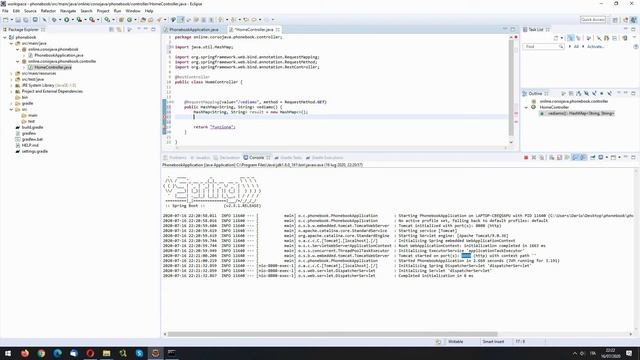Viewport: 640px width, 360px height.
Task: Toggle Link with Editor in Package Explorer
Action: [x=119, y=29]
